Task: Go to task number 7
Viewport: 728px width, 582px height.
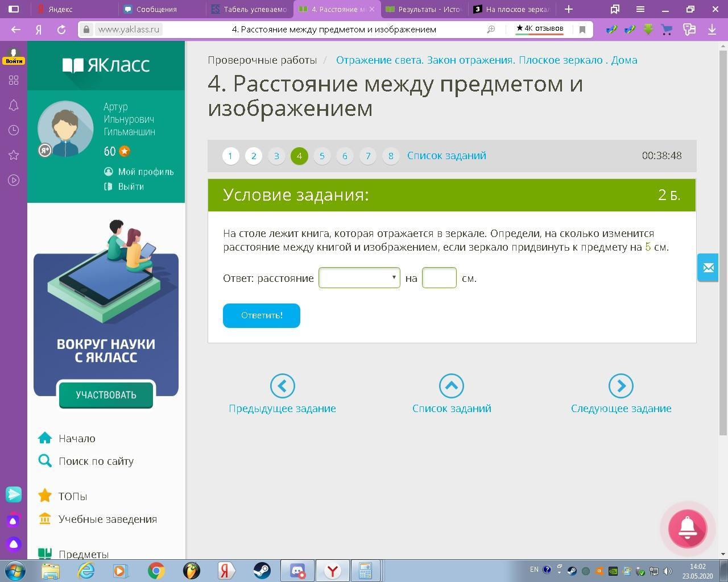Action: (x=368, y=156)
